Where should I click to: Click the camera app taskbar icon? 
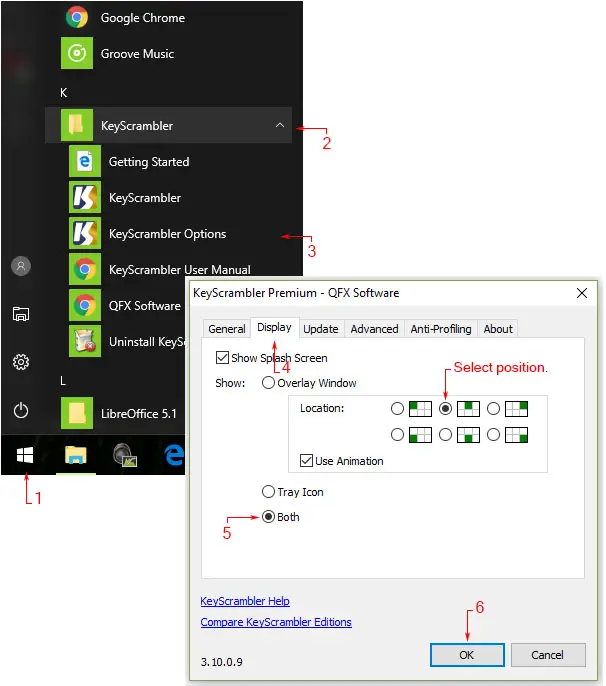point(125,455)
